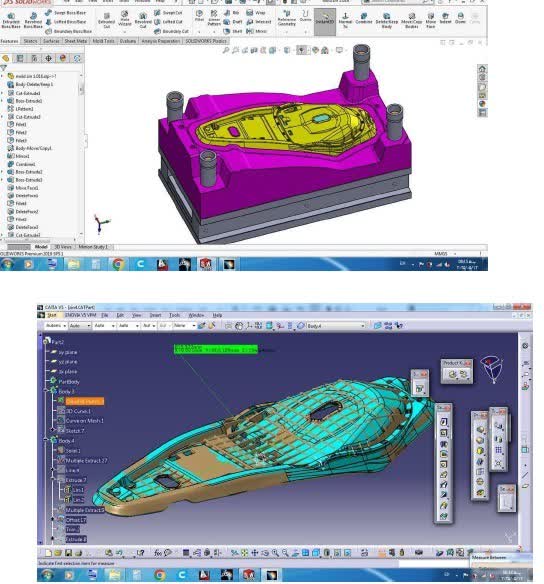Select the Combine tool in SolidWorks ribbon
544x584 pixels.
click(x=364, y=18)
